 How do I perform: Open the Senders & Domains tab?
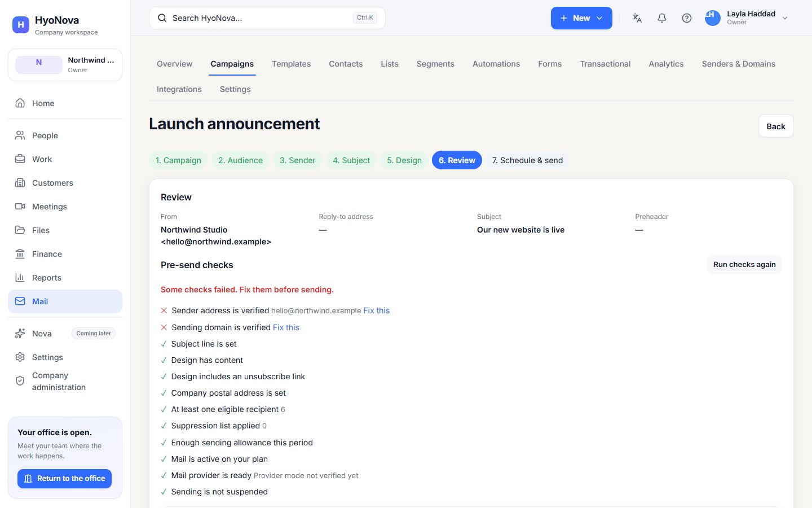738,64
